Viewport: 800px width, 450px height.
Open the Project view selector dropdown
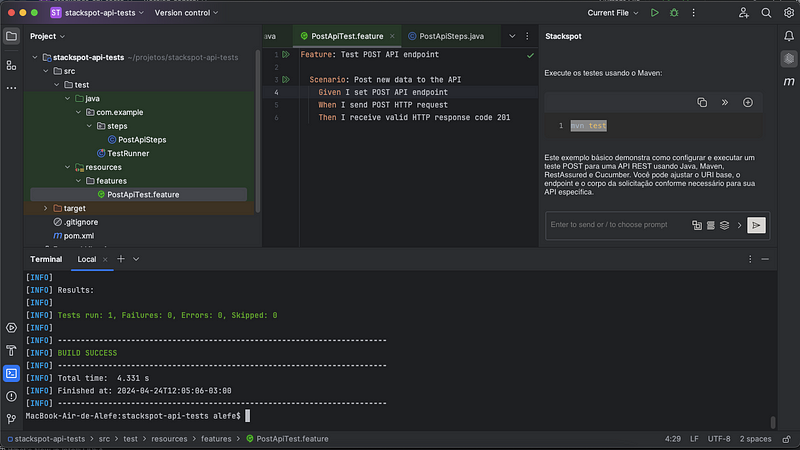pos(47,36)
